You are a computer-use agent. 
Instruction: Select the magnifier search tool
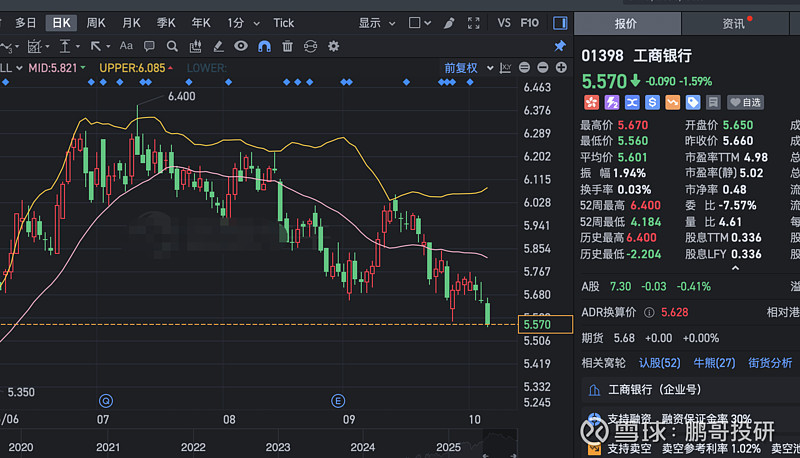[172, 46]
